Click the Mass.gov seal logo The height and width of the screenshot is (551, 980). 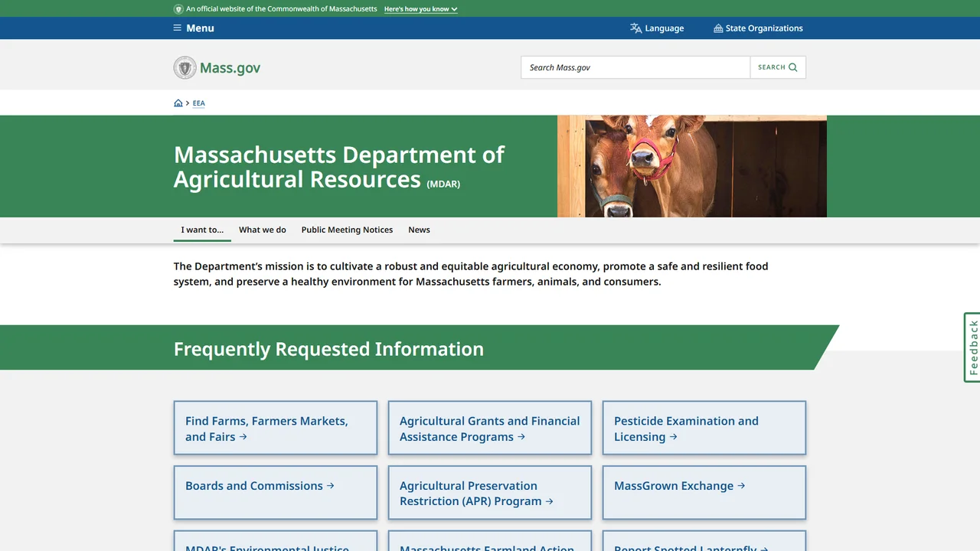pyautogui.click(x=185, y=67)
